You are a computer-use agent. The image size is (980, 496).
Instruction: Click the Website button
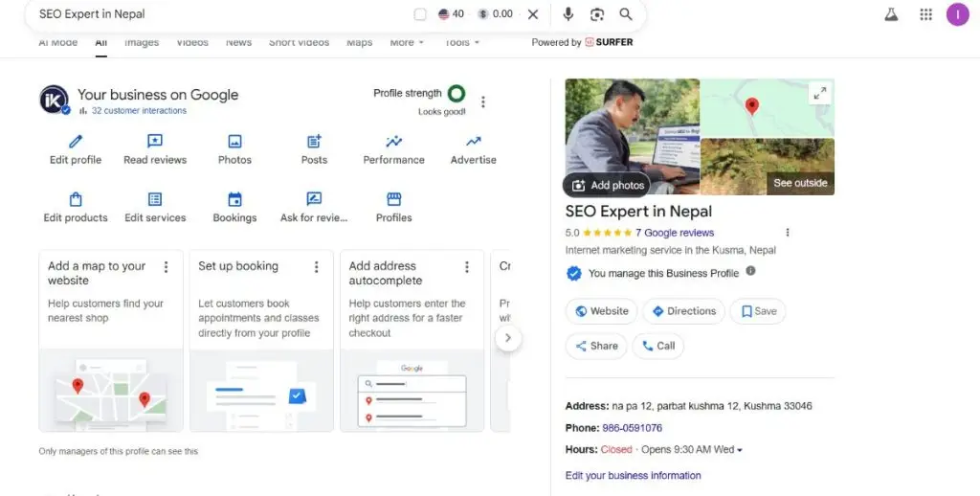601,311
